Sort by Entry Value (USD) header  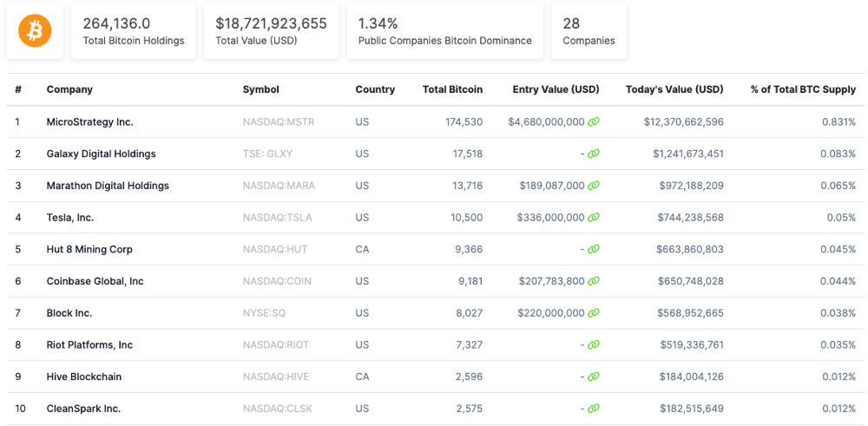click(556, 89)
